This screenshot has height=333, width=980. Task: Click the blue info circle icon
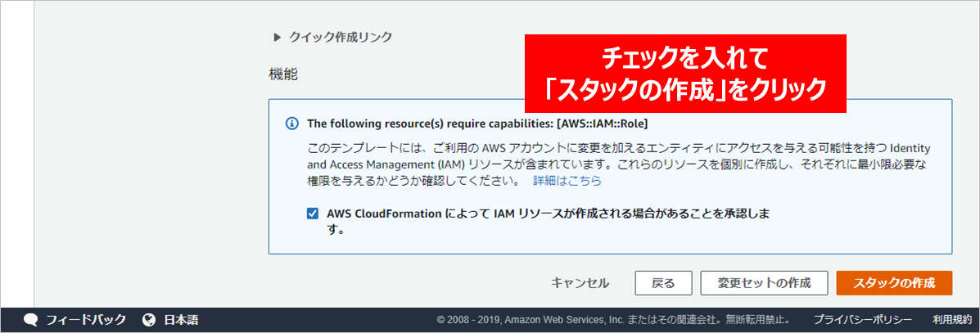point(291,124)
